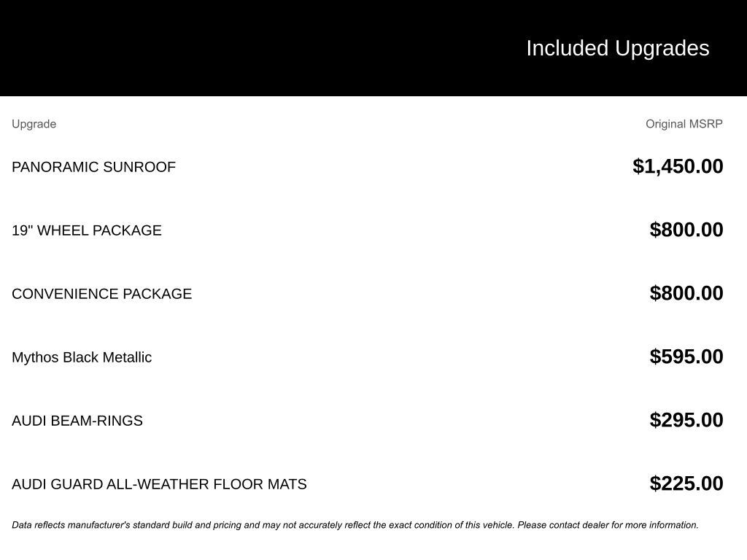Select the Mythos Black Metallic paint label
Viewport: 747px width, 560px height.
[82, 357]
